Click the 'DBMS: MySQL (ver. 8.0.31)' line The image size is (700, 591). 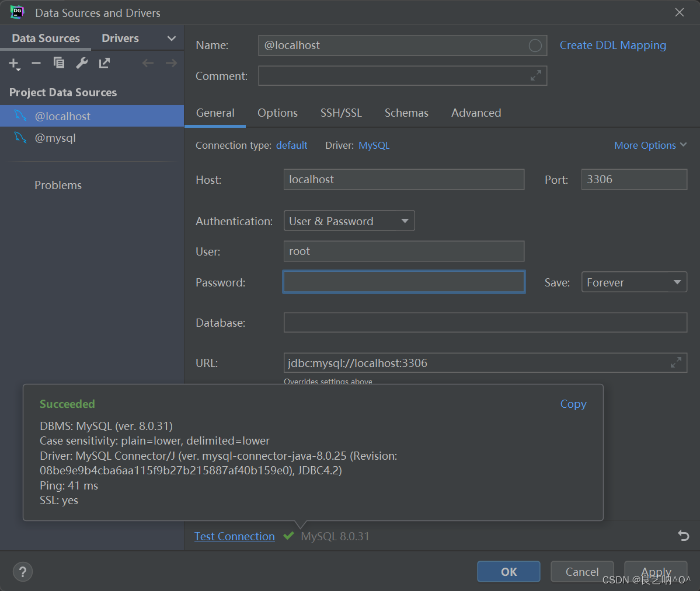(x=106, y=426)
